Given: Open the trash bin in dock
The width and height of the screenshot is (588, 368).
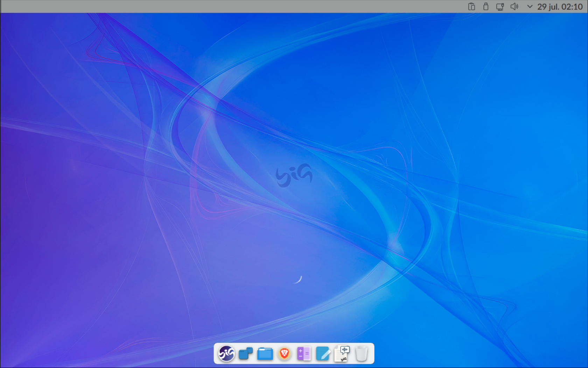Looking at the screenshot, I should (x=361, y=353).
